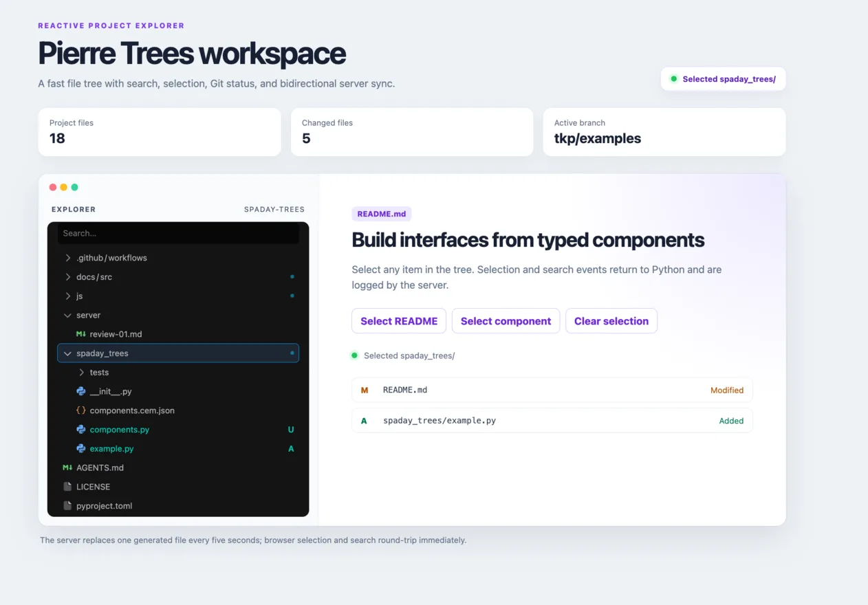
Task: Click the change-status dot on the spaday_trees row
Action: coord(292,353)
